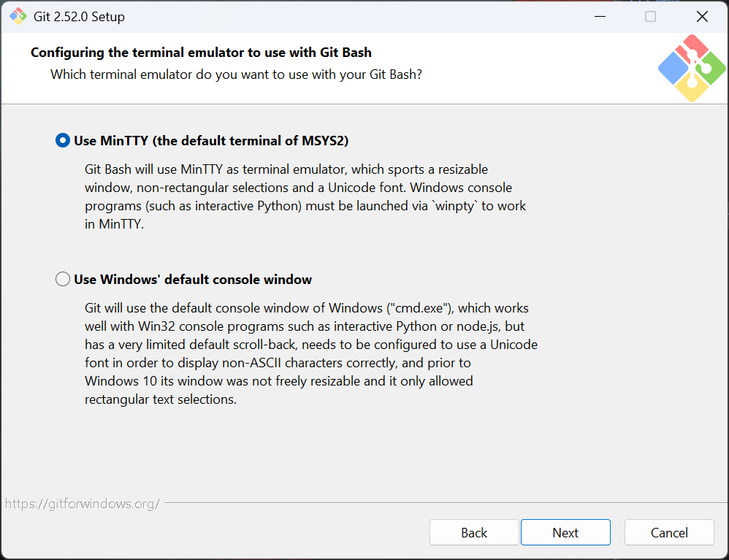Open the https://gitforwindows.org/ link

(x=83, y=504)
